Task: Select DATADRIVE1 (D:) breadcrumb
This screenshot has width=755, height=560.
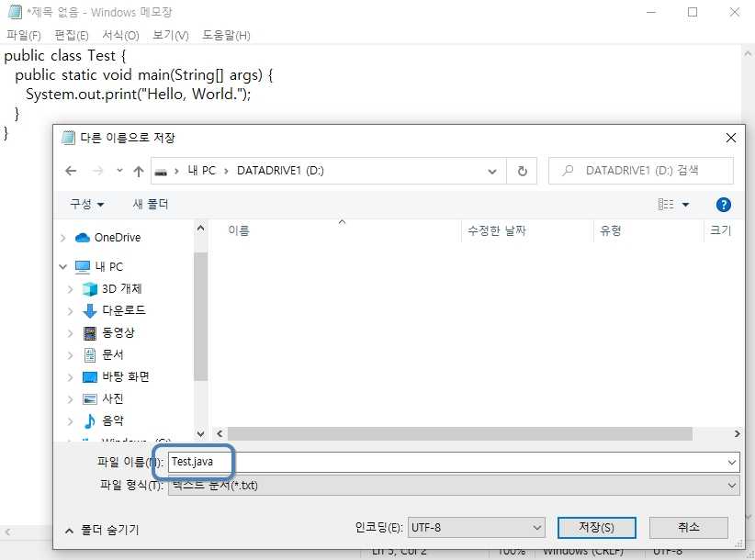Action: [x=280, y=171]
